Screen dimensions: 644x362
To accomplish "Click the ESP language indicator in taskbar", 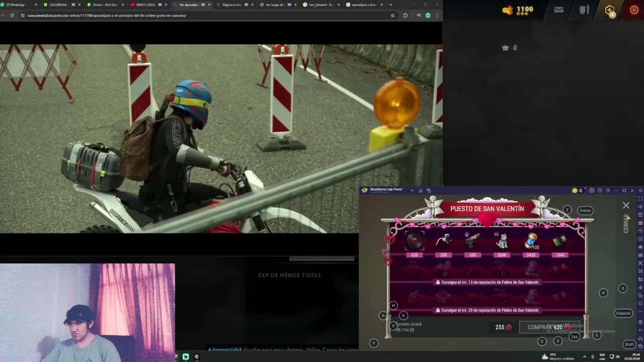I will point(602,356).
